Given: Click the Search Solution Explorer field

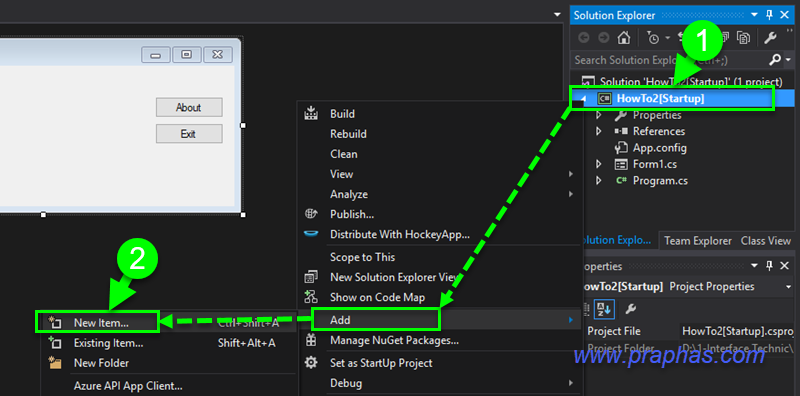Looking at the screenshot, I should pyautogui.click(x=669, y=60).
